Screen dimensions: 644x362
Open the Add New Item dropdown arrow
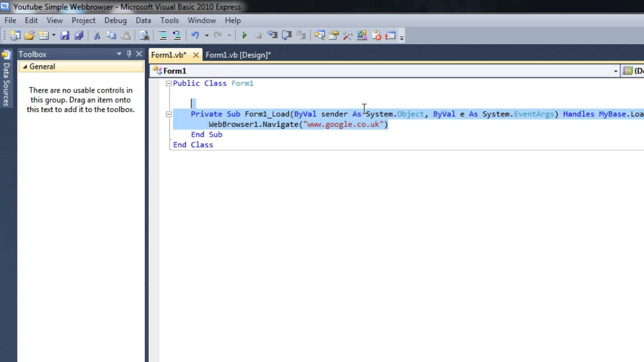click(53, 35)
